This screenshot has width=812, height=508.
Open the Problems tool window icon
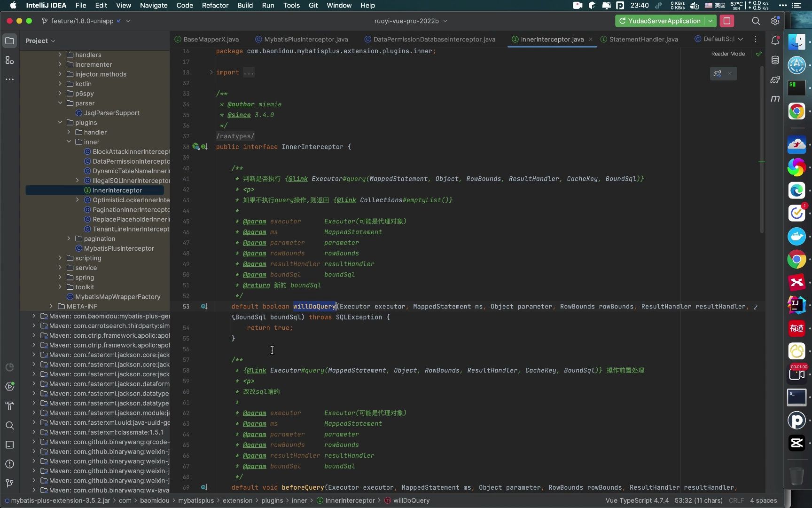9,464
